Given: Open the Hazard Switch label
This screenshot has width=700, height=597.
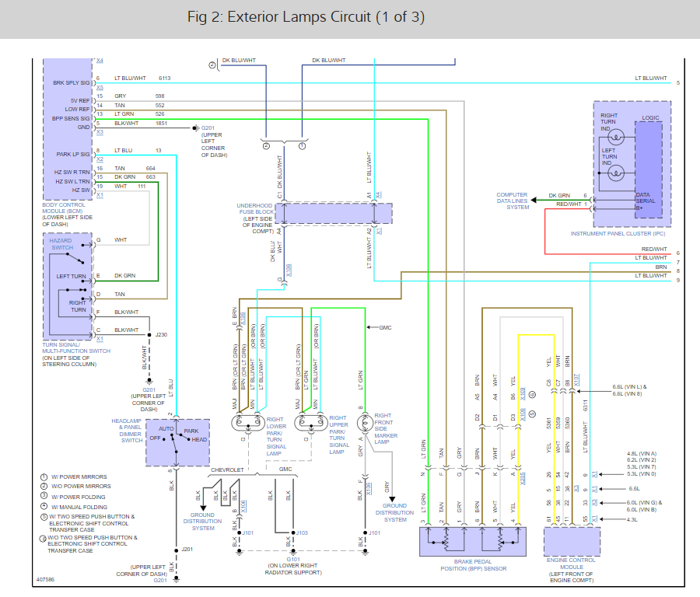Looking at the screenshot, I should [61, 244].
